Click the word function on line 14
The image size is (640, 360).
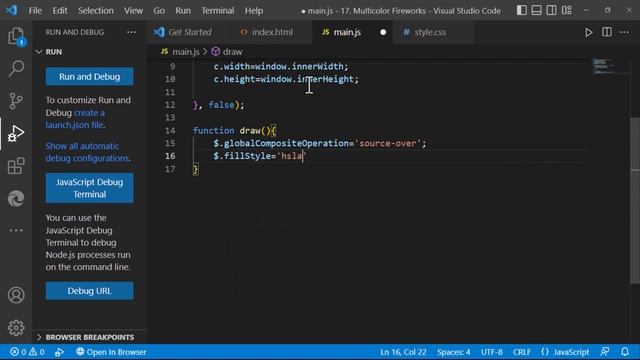(x=213, y=131)
